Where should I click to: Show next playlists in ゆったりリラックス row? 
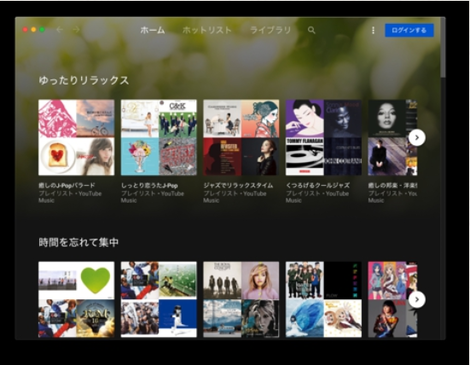click(417, 137)
